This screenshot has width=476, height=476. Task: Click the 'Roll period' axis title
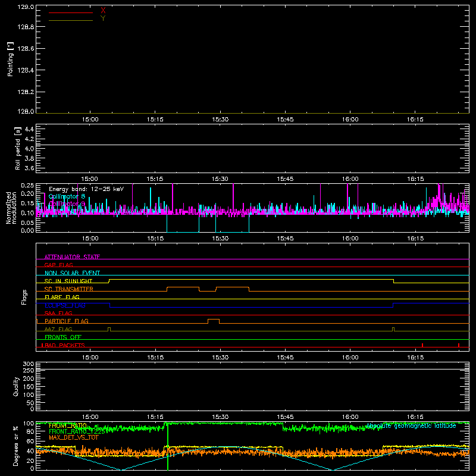[18, 148]
